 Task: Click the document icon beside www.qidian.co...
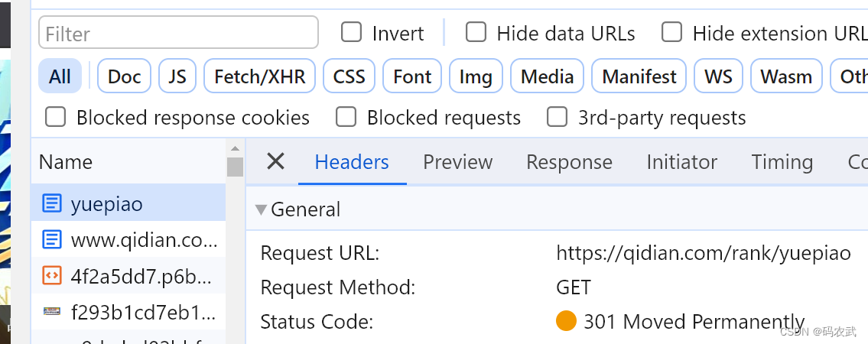(x=52, y=240)
